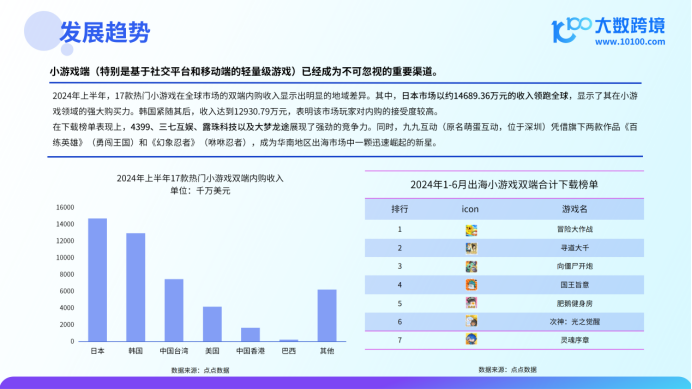Screen dimensions: 692x389
Task: Select the 日本 bar in the chart
Action: [97, 279]
